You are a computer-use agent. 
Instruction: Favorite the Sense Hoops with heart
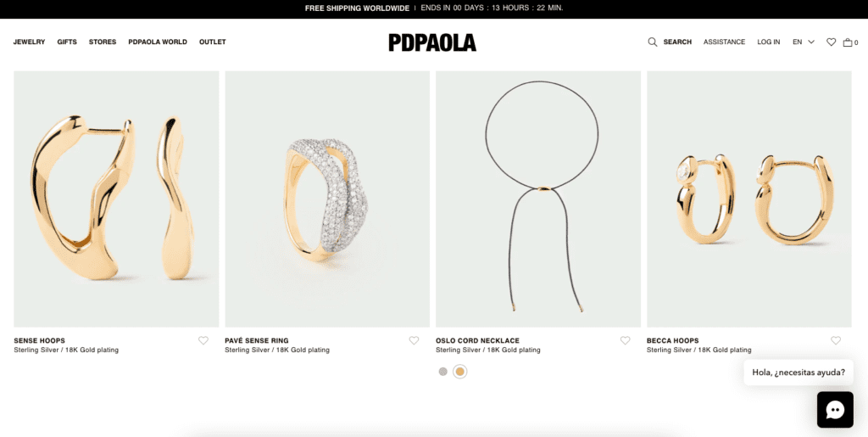pos(203,341)
